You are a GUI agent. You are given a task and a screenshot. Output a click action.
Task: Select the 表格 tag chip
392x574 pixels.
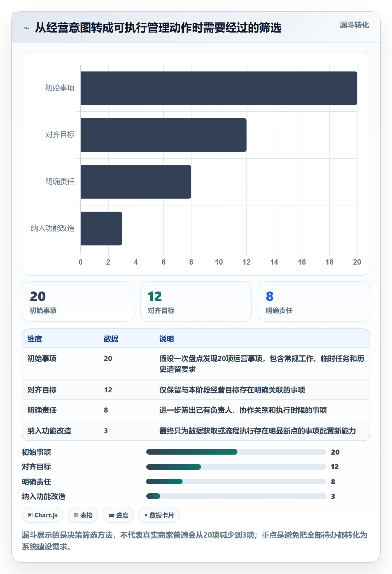[83, 515]
